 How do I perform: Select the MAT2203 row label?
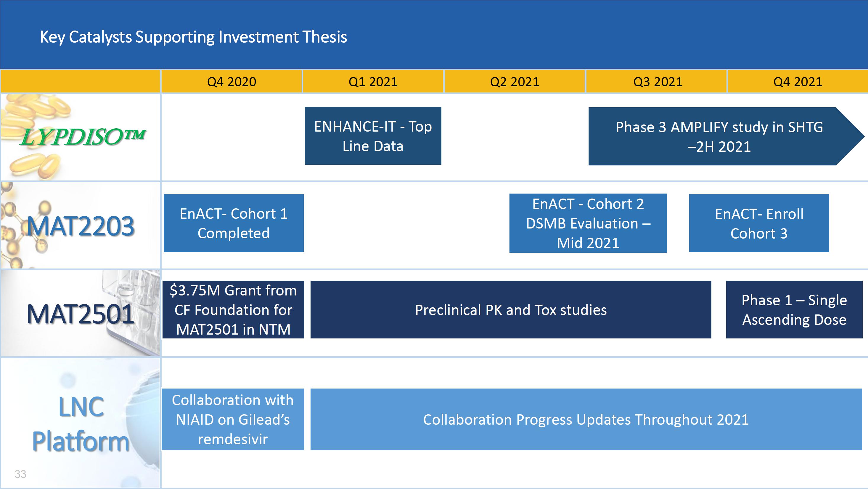81,226
